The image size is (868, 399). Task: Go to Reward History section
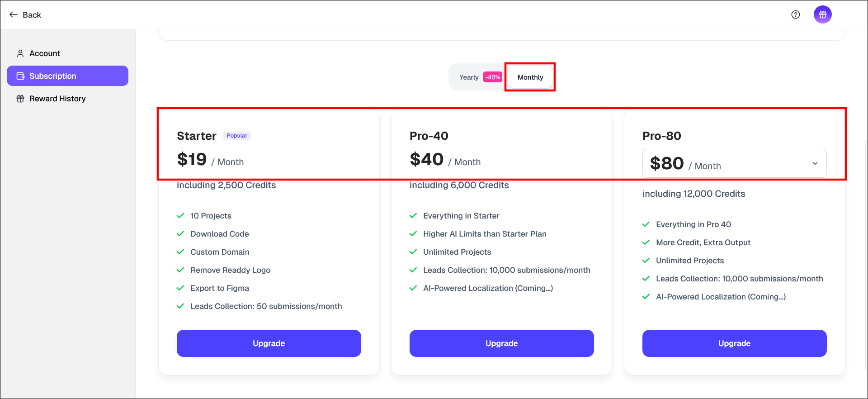coord(57,99)
